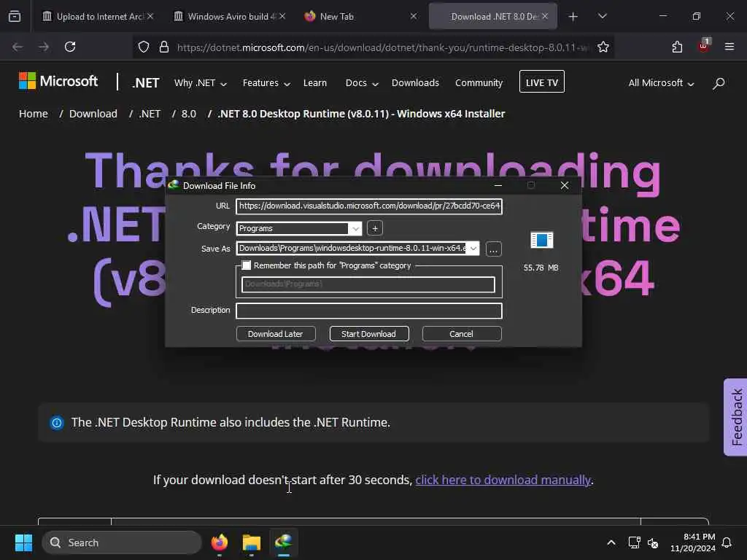This screenshot has width=747, height=560.
Task: Open a new browser tab with plus
Action: [x=573, y=17]
